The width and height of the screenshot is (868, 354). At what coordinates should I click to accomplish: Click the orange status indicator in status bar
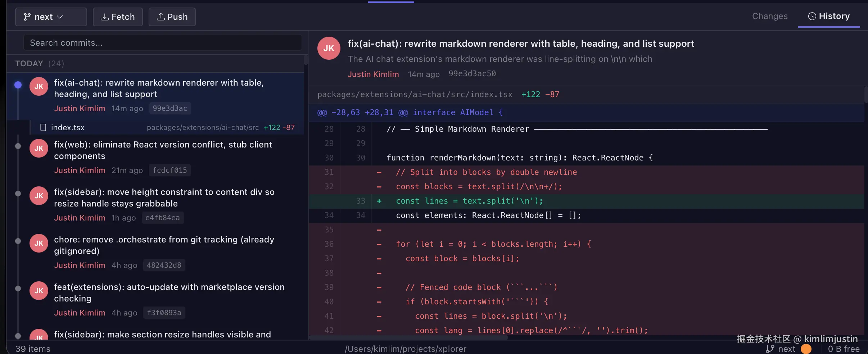click(x=806, y=349)
